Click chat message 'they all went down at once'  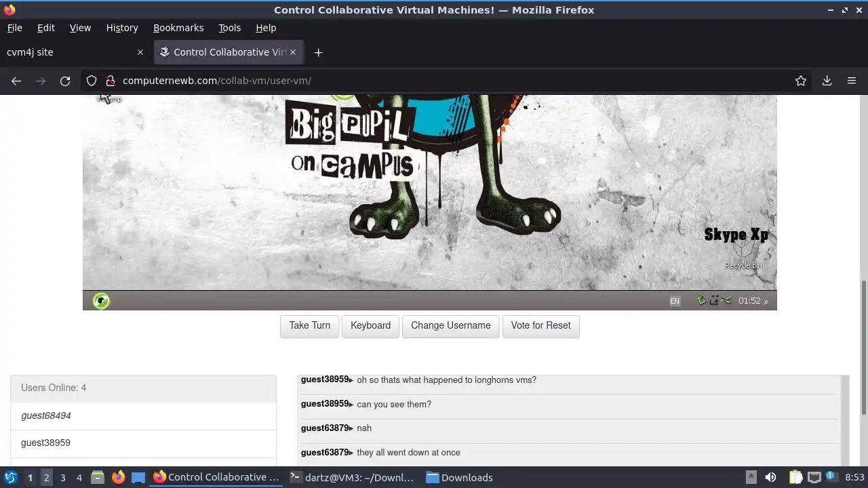click(408, 453)
